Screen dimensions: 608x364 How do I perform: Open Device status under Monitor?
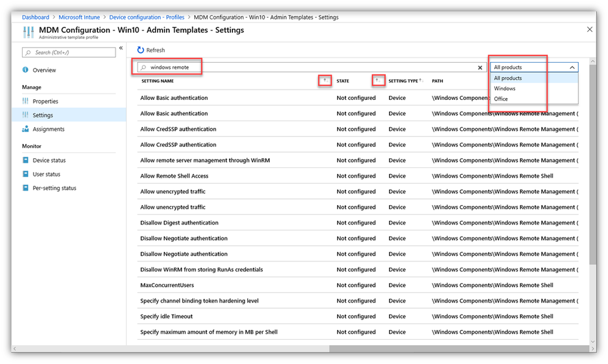coord(49,160)
